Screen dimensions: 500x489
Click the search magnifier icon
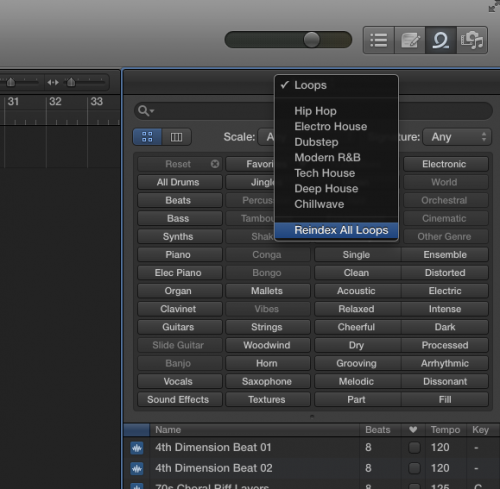point(143,110)
